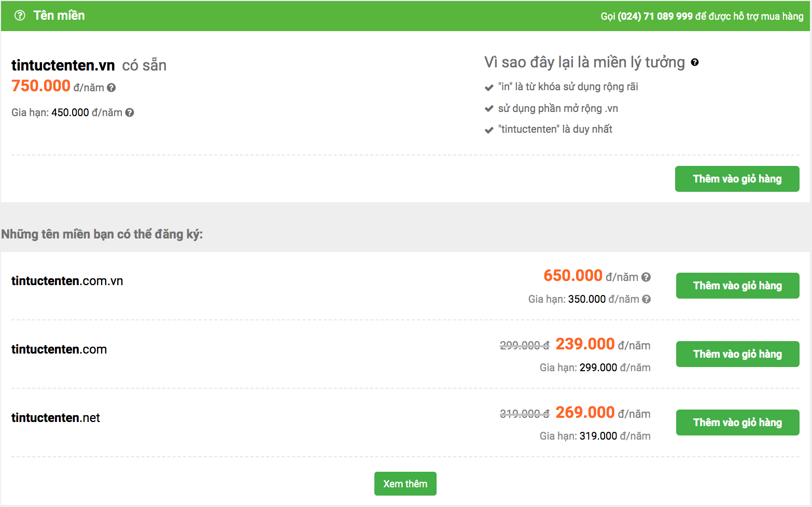The image size is (812, 507).
Task: Add tintuctenten.vn to the shopping cart
Action: [x=737, y=178]
